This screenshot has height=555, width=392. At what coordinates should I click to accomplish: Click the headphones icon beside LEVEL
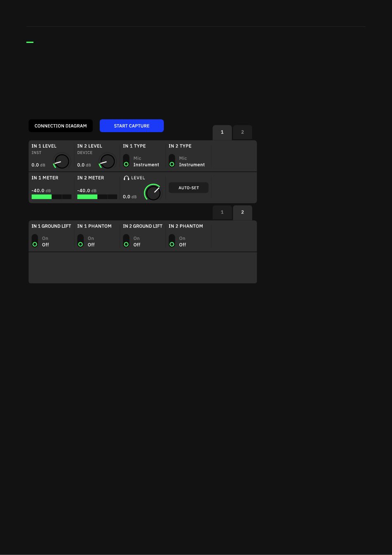coord(126,178)
